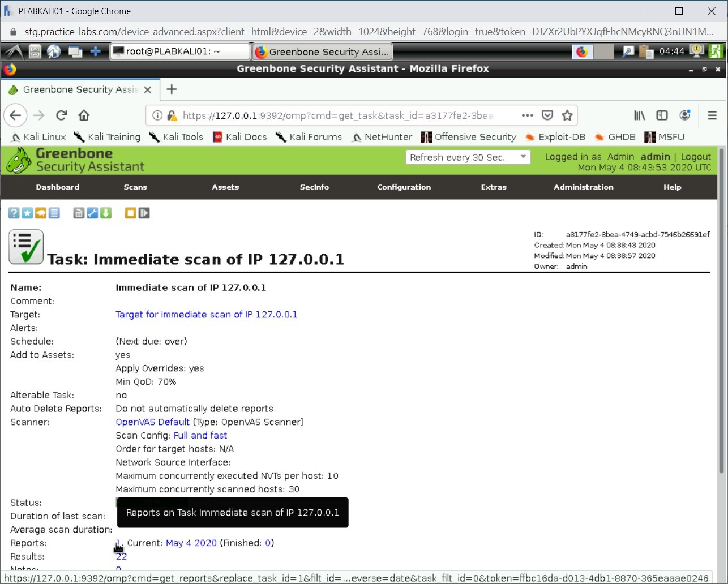Click the green Export Task arrow icon
728x584 pixels.
[106, 213]
